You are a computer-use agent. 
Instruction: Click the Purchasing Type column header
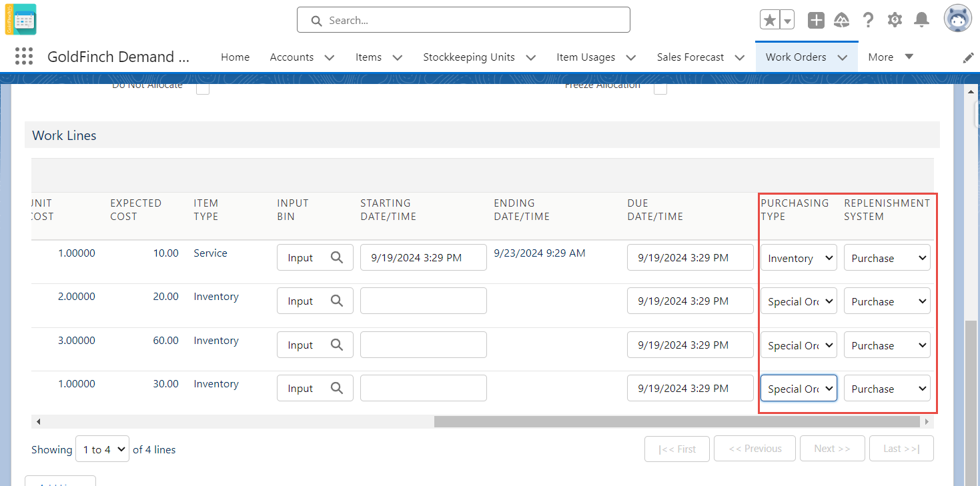[x=795, y=209]
